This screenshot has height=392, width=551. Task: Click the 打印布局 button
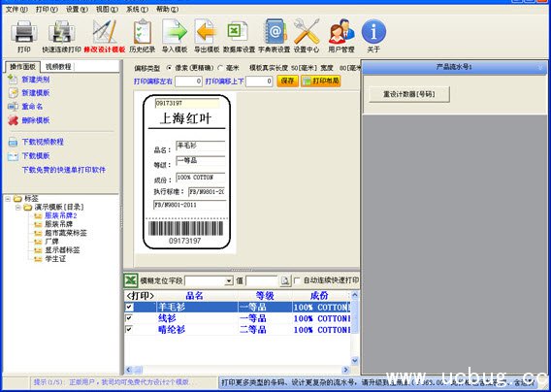click(x=320, y=81)
